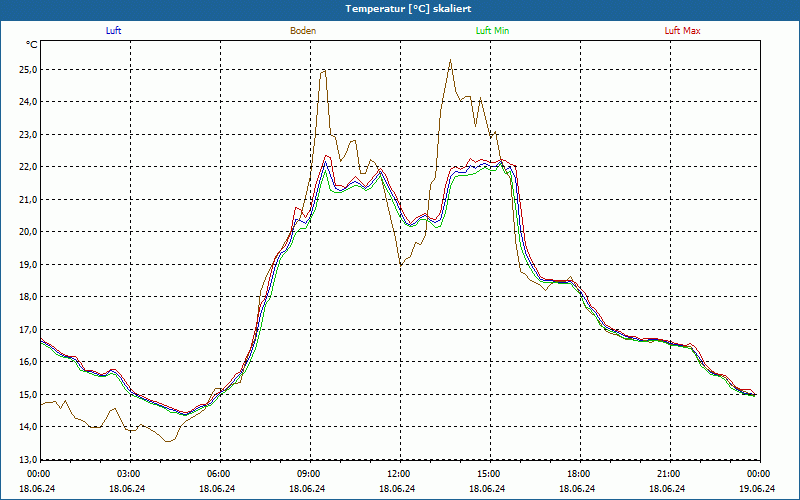Click the '22,0' y-axis value
Screen dimensions: 800x500
click(28, 167)
